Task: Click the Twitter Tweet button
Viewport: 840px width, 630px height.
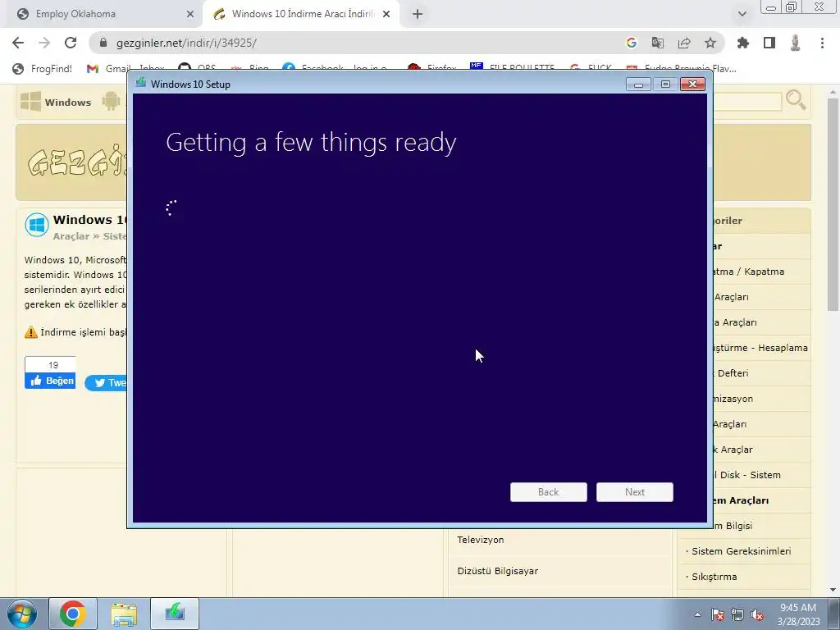Action: coord(106,382)
